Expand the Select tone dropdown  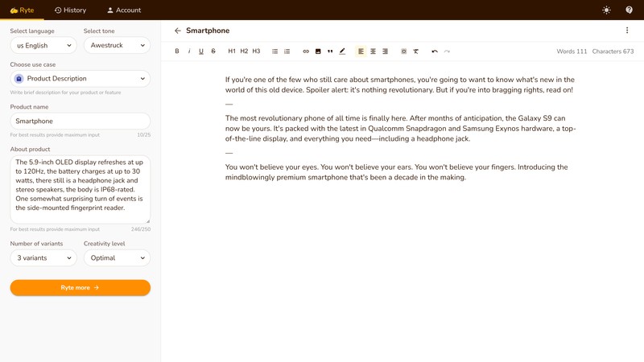pyautogui.click(x=117, y=46)
